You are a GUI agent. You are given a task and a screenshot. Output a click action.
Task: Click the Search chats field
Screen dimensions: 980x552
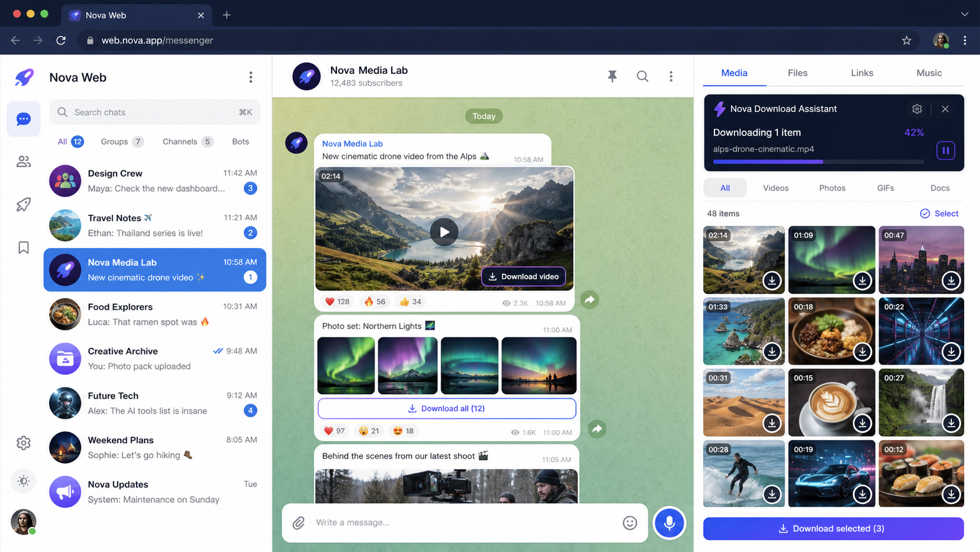155,112
